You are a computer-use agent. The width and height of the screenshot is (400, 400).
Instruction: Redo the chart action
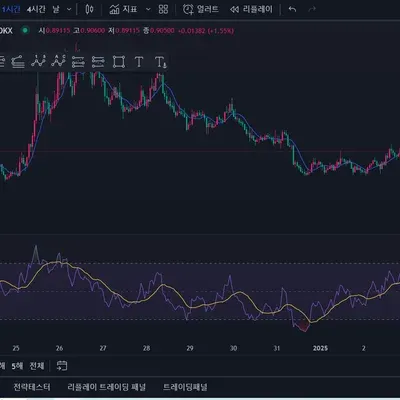(312, 9)
